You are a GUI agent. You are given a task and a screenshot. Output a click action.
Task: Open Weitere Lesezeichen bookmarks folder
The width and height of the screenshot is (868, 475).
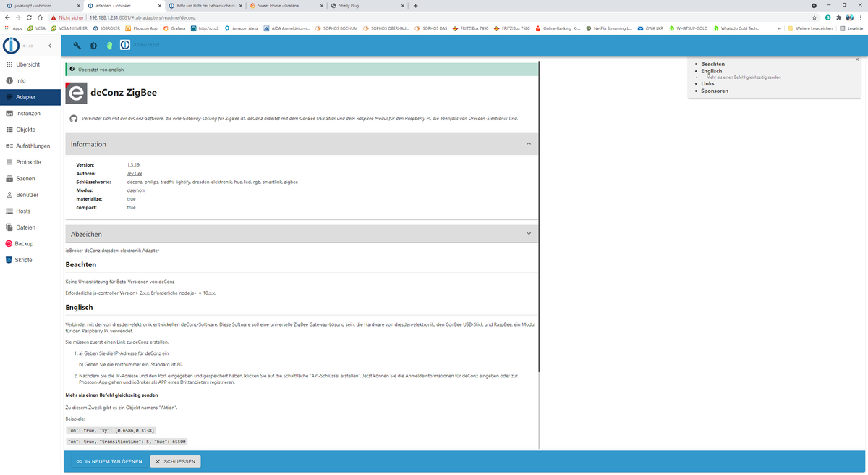click(812, 28)
